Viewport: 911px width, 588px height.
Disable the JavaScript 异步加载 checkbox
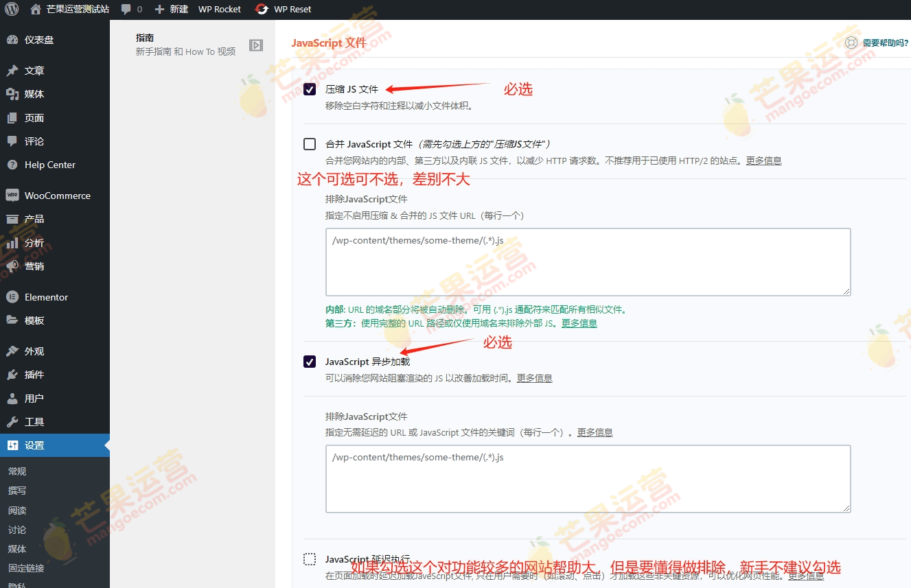pos(310,362)
